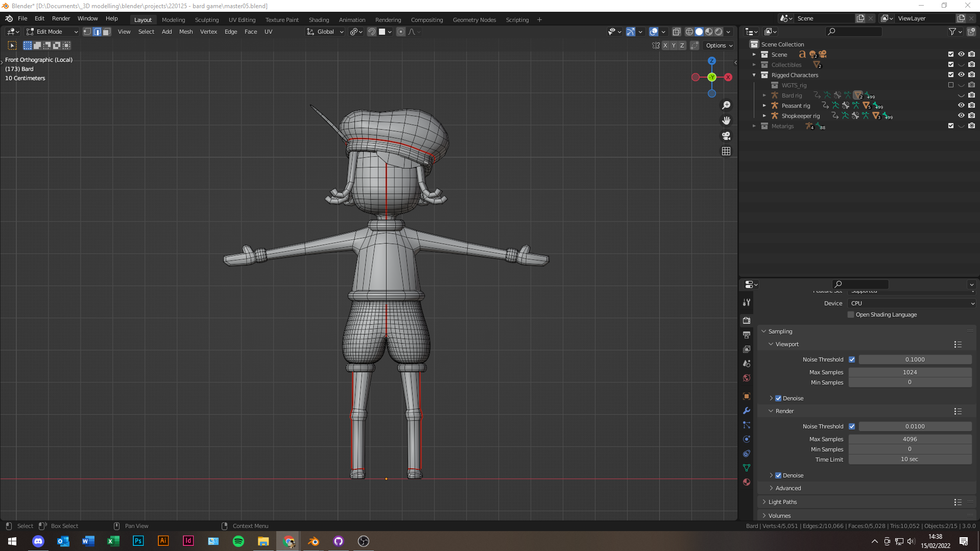Open the Mesh menu

pos(186,32)
